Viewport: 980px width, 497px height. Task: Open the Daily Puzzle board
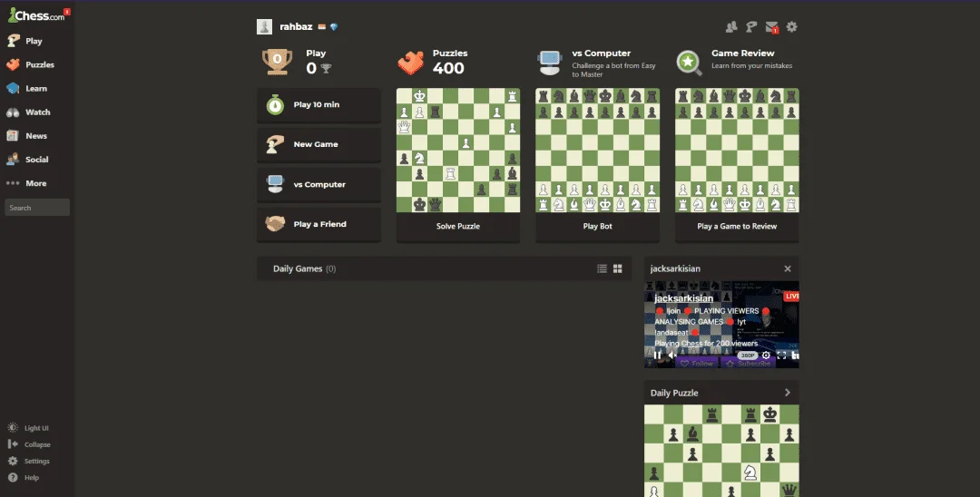click(x=722, y=451)
